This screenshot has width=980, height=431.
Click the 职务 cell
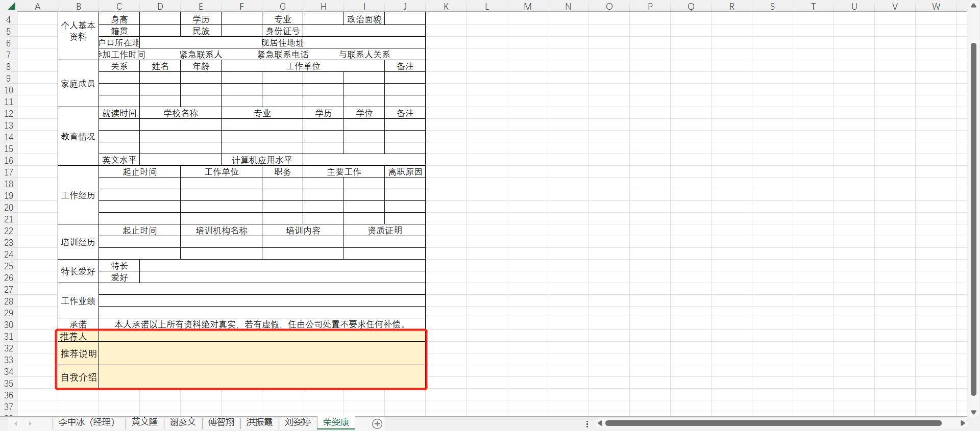[282, 172]
